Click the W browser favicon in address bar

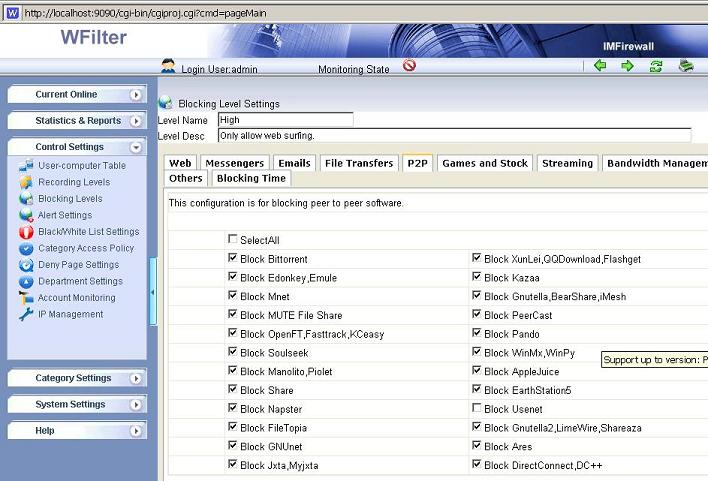coord(13,13)
